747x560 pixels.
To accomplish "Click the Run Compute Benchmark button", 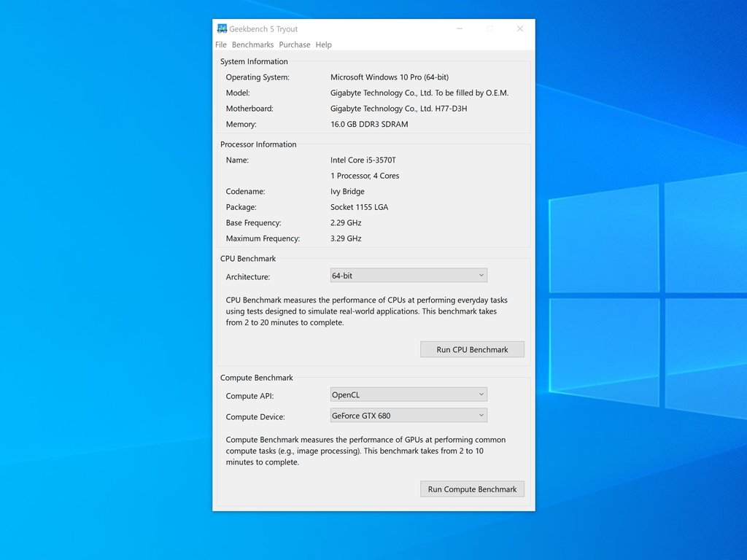I will [471, 489].
